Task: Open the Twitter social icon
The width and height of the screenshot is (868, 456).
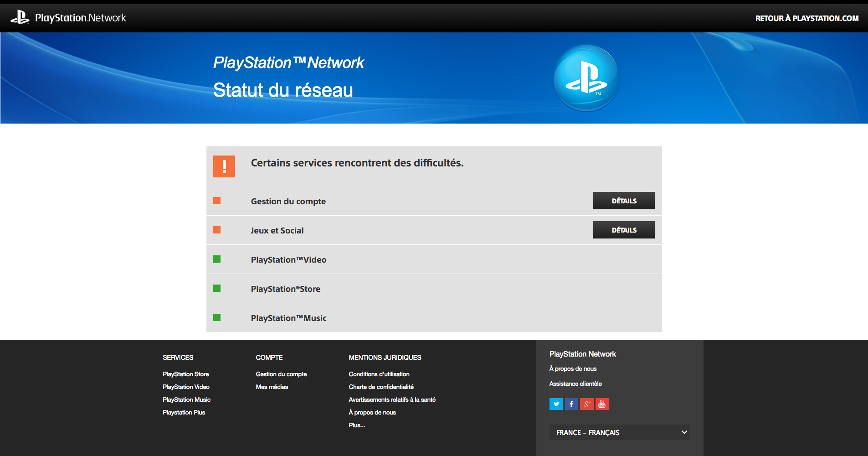Action: click(556, 404)
